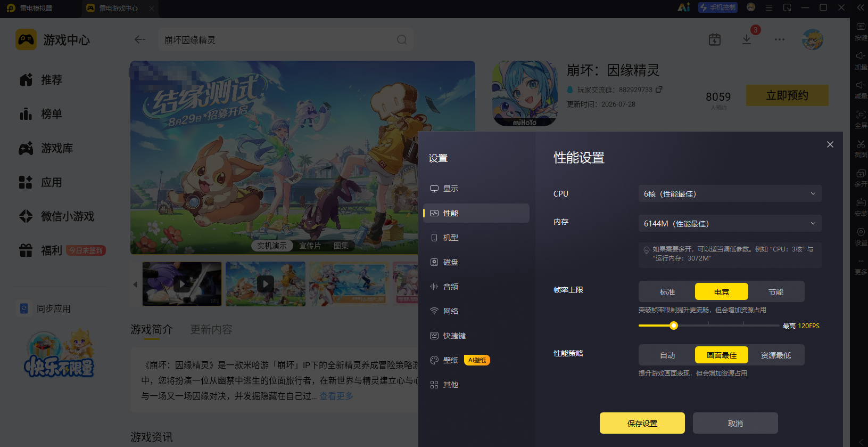This screenshot has height=447, width=868.
Task: Open the title bar hamburger menu
Action: click(x=769, y=8)
